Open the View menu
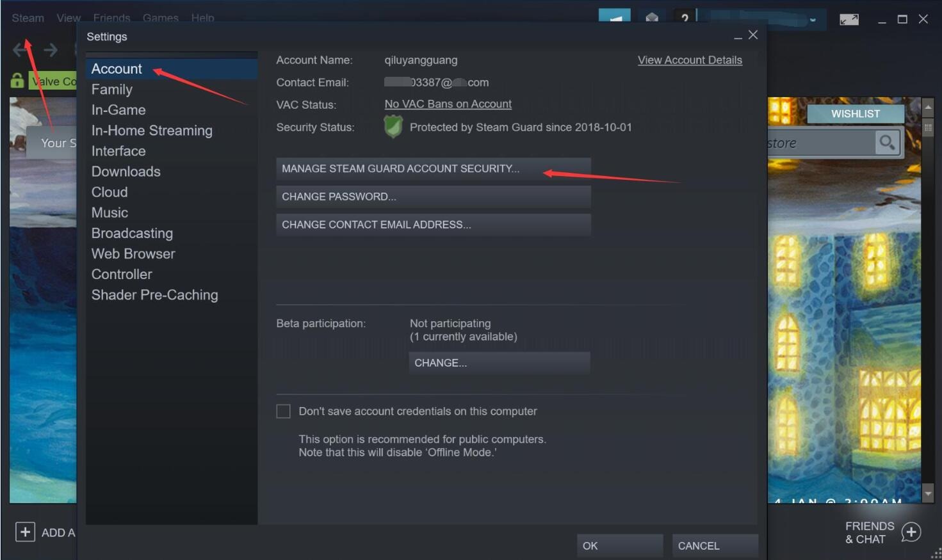This screenshot has width=942, height=560. click(x=68, y=18)
